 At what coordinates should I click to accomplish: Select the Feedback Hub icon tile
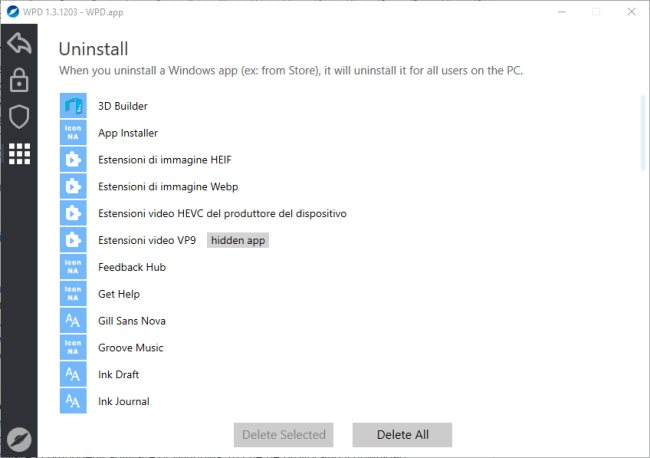(x=73, y=267)
